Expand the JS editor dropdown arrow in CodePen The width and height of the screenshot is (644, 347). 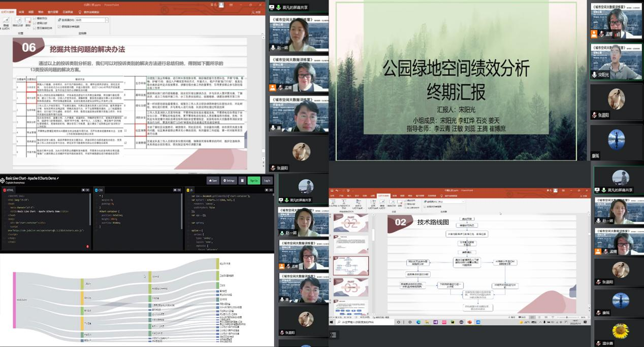click(270, 190)
